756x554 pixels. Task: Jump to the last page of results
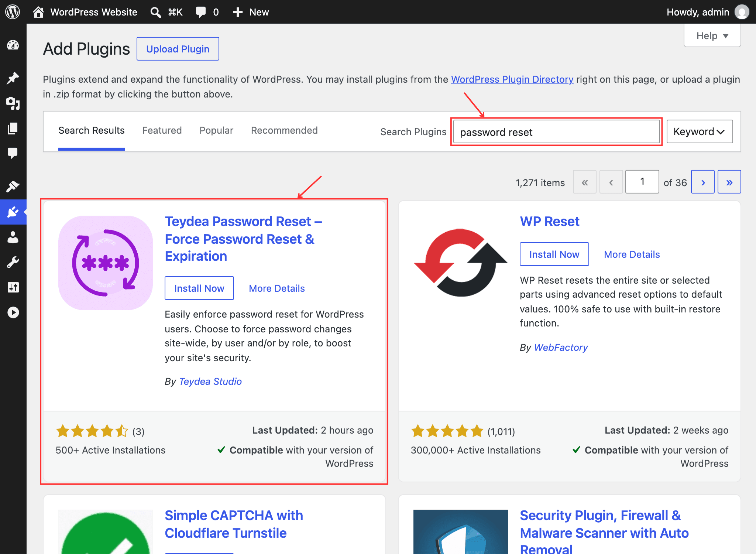click(x=729, y=182)
